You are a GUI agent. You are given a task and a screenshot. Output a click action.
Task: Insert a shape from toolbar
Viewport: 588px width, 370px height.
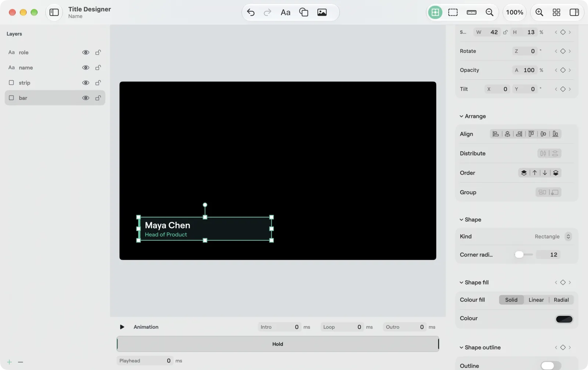click(x=304, y=12)
